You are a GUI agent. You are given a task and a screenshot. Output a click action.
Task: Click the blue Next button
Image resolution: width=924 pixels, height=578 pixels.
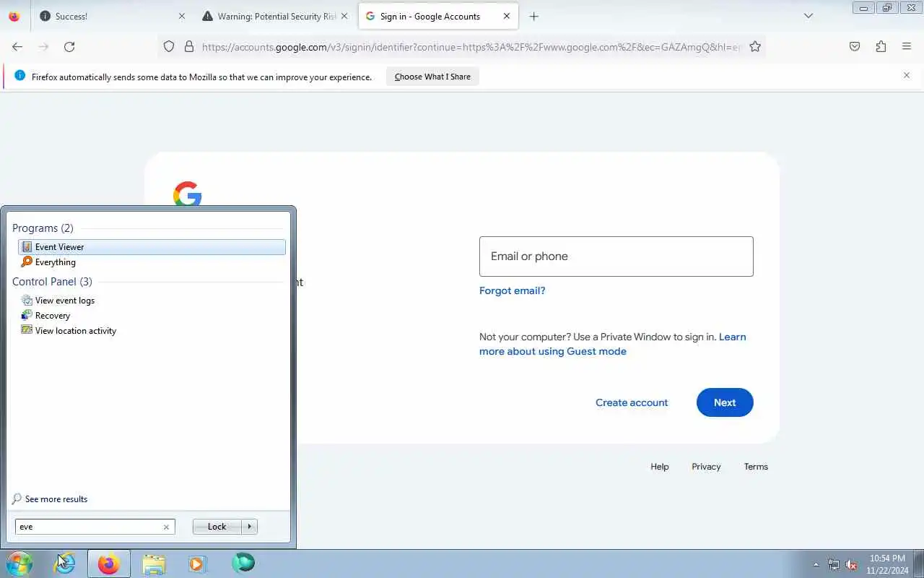(725, 402)
